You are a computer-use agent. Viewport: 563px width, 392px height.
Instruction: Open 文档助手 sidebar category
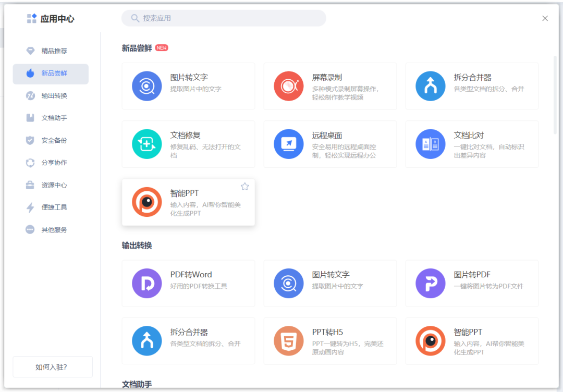point(51,118)
